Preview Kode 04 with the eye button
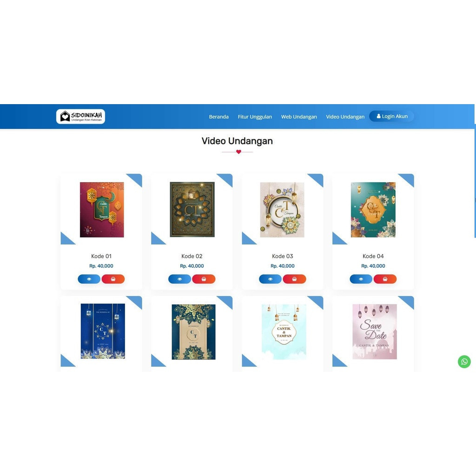This screenshot has height=476, width=476. click(361, 279)
